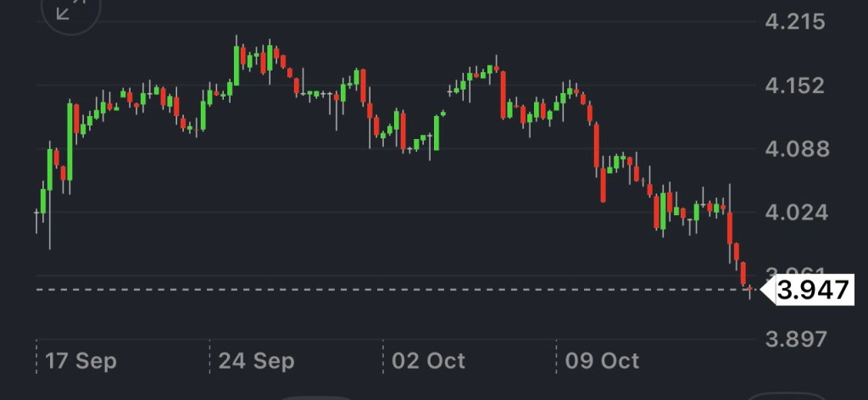Tap the 09 Oct date marker

click(603, 361)
